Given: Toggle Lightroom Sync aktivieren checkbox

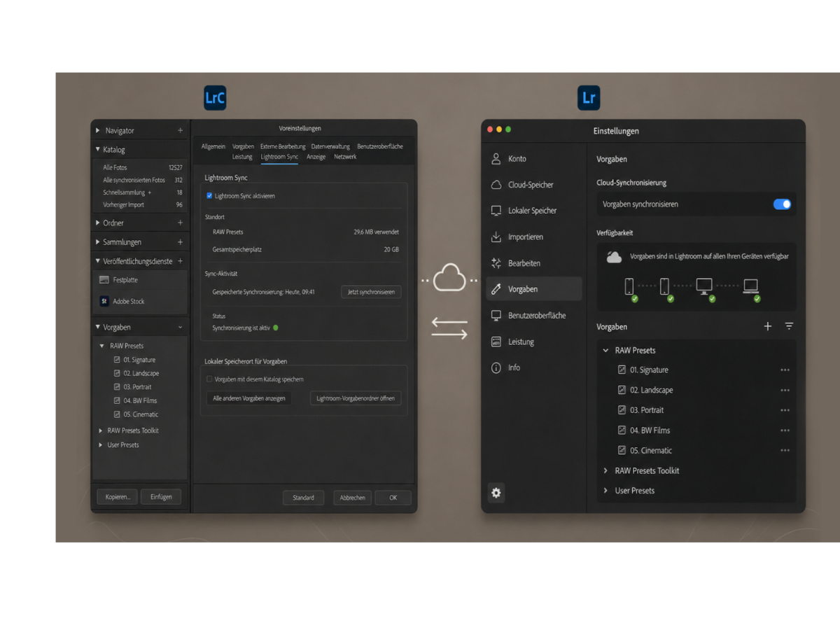Looking at the screenshot, I should pos(209,196).
